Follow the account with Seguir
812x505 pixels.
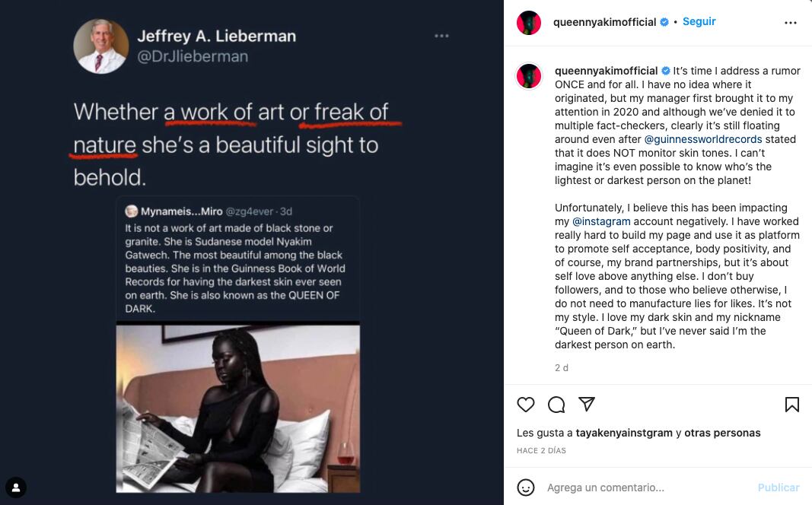click(699, 22)
